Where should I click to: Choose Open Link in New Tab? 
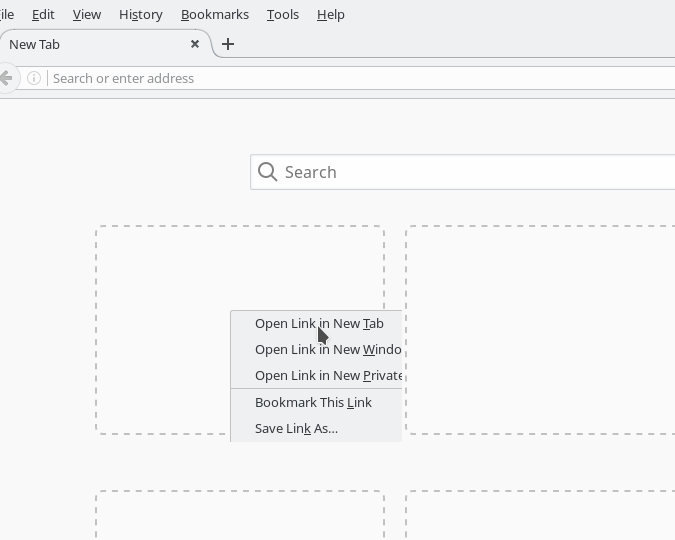point(318,323)
